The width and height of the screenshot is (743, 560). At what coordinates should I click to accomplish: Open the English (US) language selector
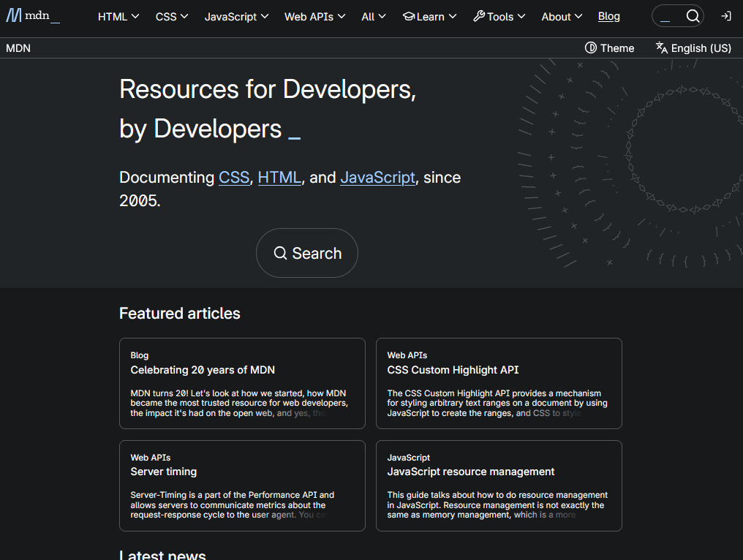pos(701,48)
